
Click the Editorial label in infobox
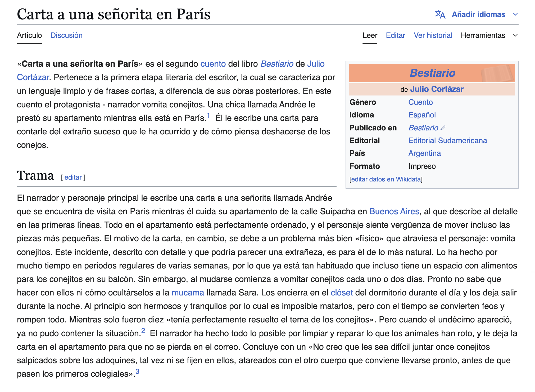click(365, 140)
